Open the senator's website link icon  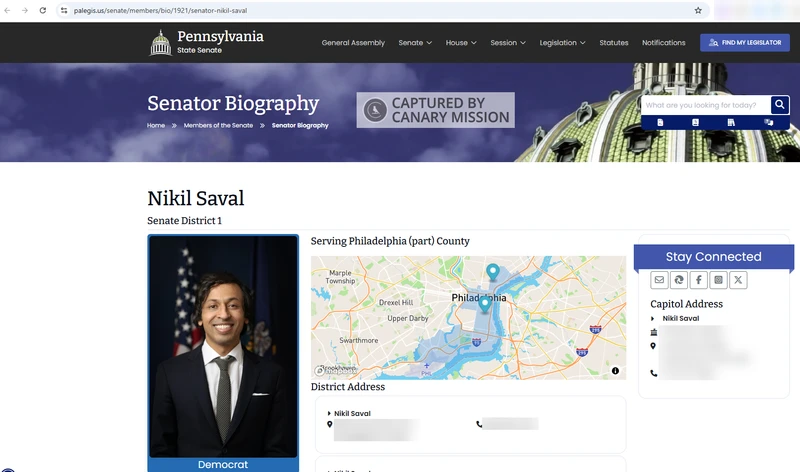pyautogui.click(x=679, y=280)
